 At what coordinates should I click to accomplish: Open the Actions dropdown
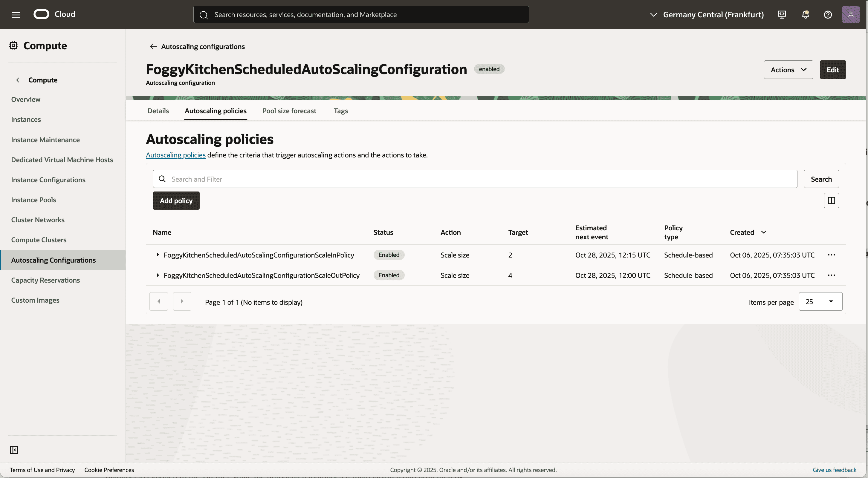pyautogui.click(x=788, y=70)
